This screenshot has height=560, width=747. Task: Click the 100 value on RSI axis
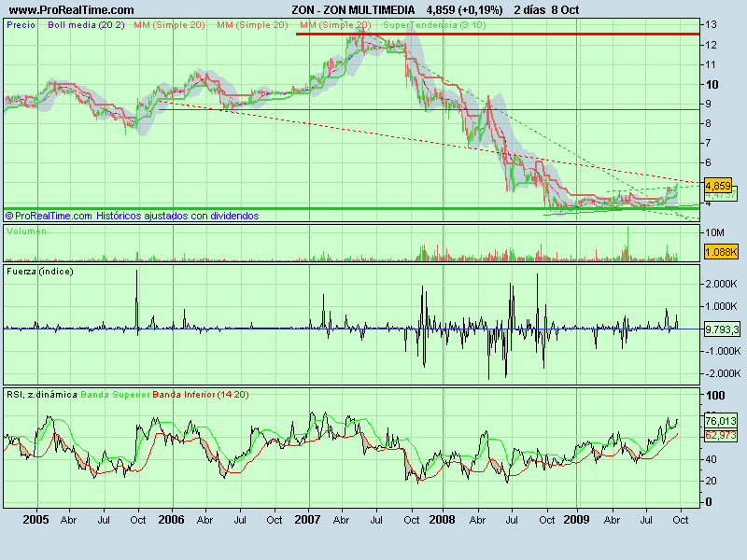[x=715, y=395]
